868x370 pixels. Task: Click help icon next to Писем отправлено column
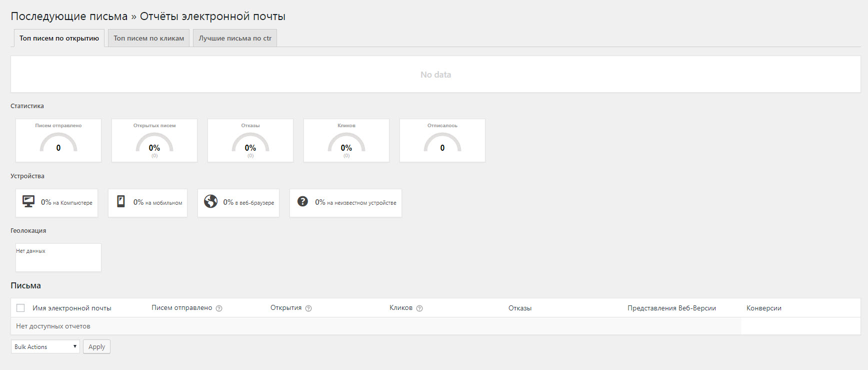pos(219,308)
